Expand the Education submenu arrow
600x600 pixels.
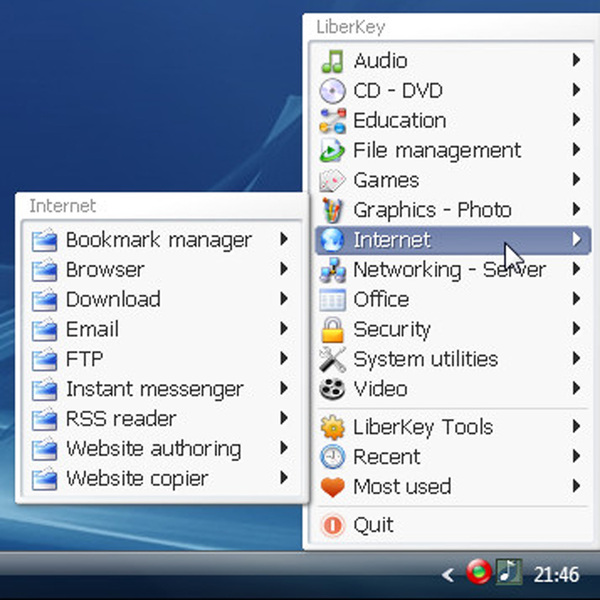[576, 119]
